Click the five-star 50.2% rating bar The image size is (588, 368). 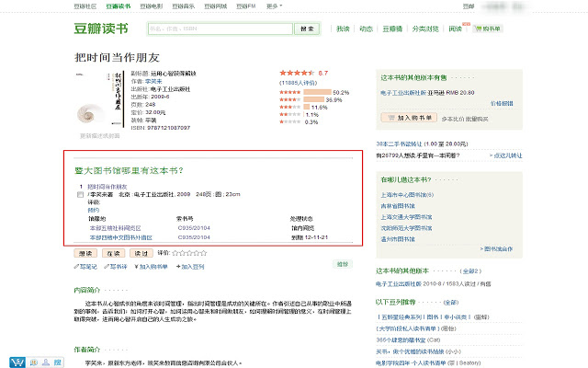[x=317, y=92]
